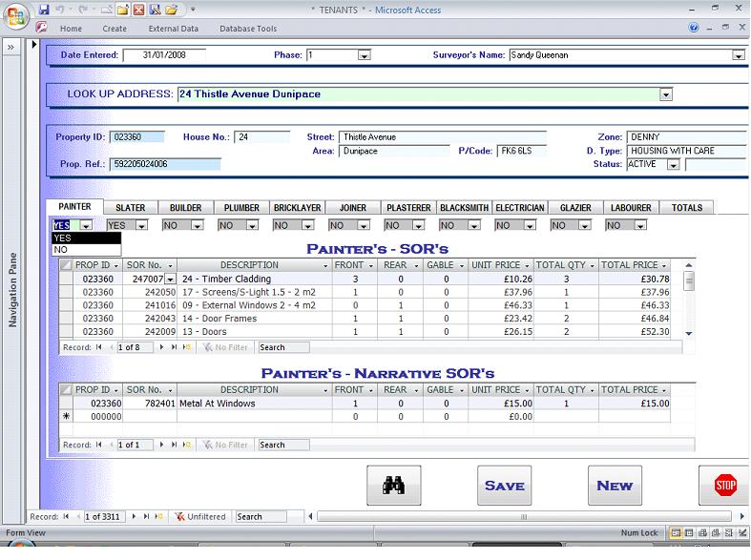Click the red X icon in Quick Access toolbar

(139, 10)
